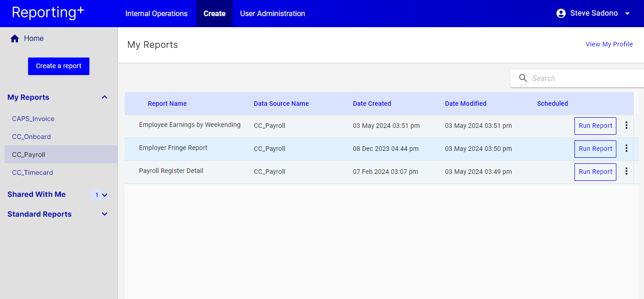This screenshot has height=299, width=644.
Task: Click the Create a report button
Action: 59,66
